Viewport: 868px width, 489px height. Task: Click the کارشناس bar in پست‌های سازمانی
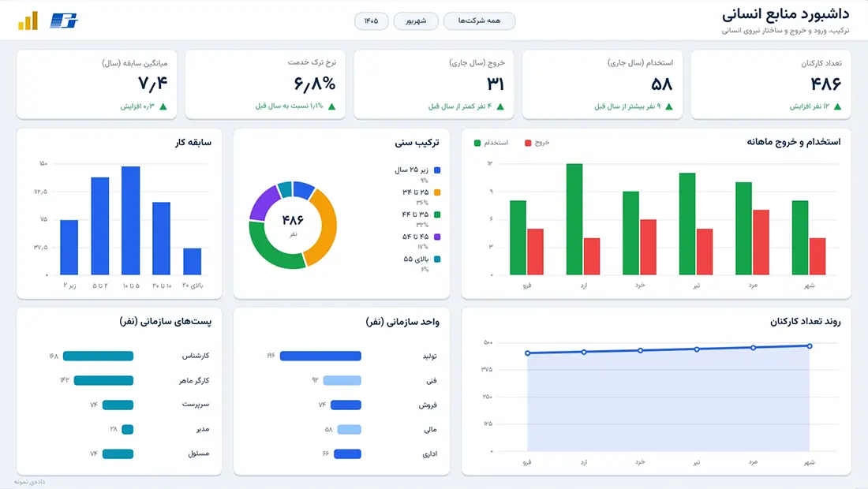(98, 356)
